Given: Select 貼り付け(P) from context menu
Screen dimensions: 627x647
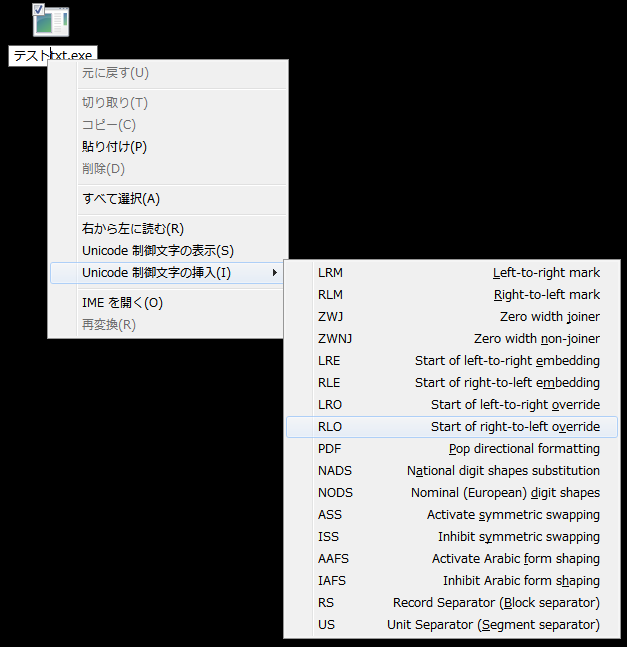Looking at the screenshot, I should pyautogui.click(x=114, y=147).
